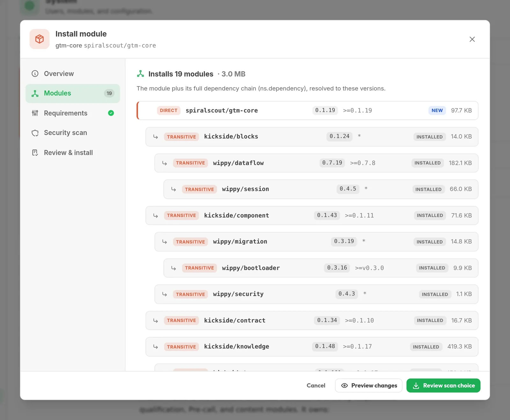Select the wippy/security module row

click(x=317, y=294)
